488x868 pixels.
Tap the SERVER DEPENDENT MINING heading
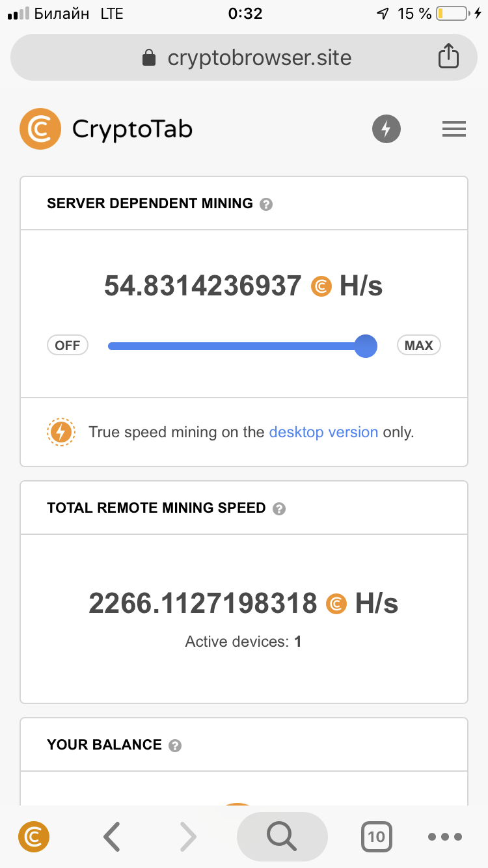coord(150,204)
